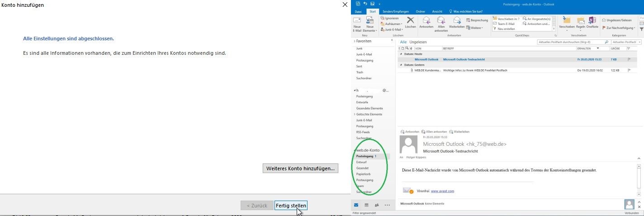Select the Verschieben in: ? quick step
644x216 pixels.
pos(507,19)
